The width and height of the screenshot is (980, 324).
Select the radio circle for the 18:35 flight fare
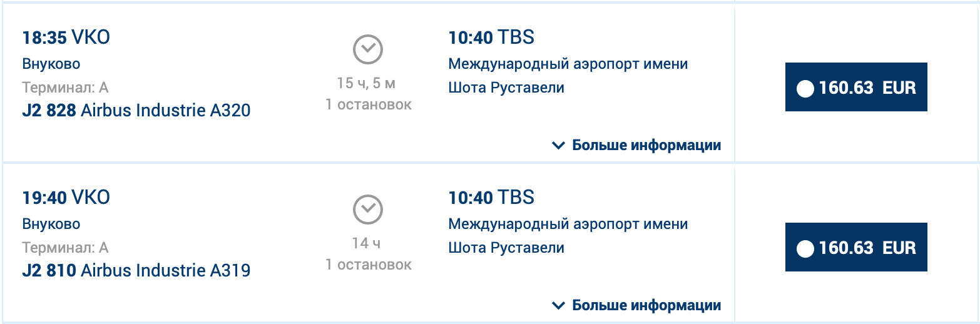click(805, 88)
